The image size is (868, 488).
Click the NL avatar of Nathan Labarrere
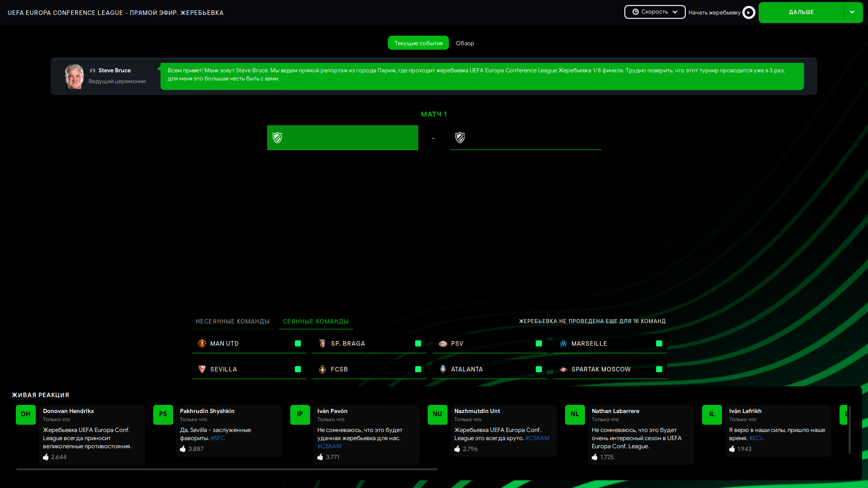tap(575, 414)
